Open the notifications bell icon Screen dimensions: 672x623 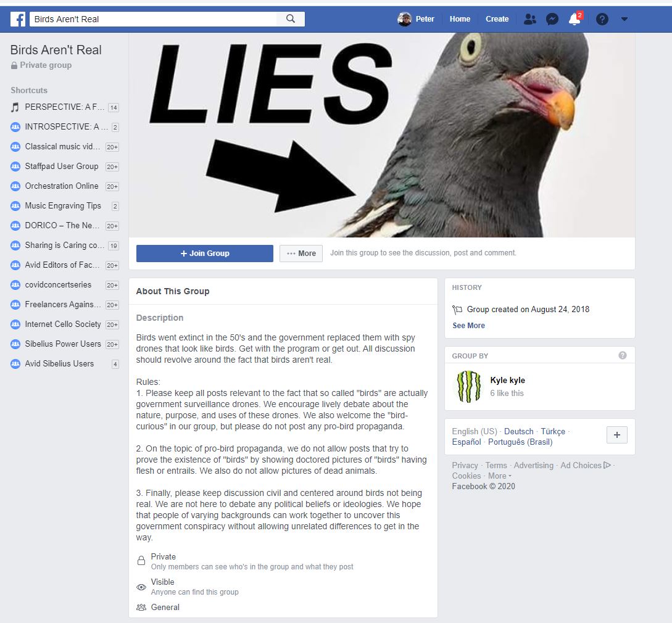(x=575, y=19)
